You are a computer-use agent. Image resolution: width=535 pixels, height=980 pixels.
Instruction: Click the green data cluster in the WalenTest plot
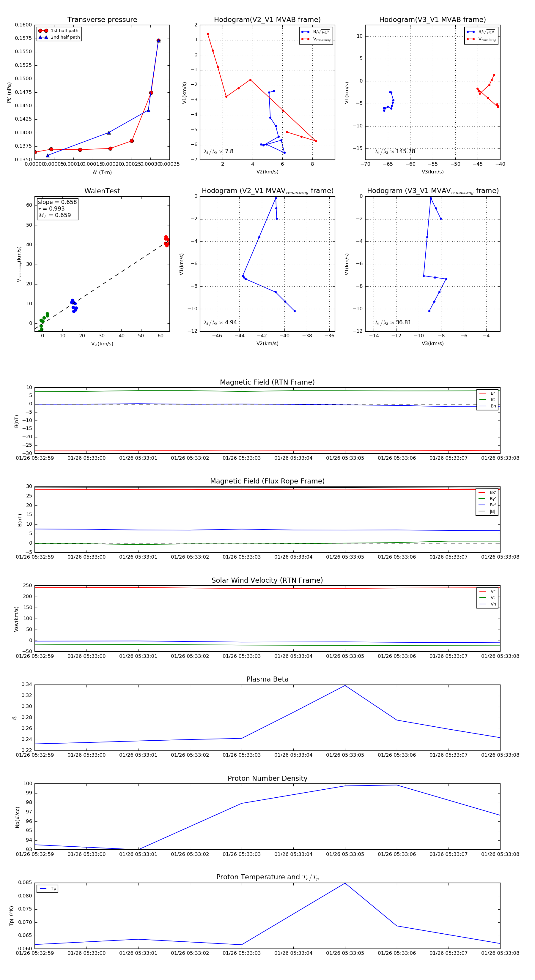43,322
